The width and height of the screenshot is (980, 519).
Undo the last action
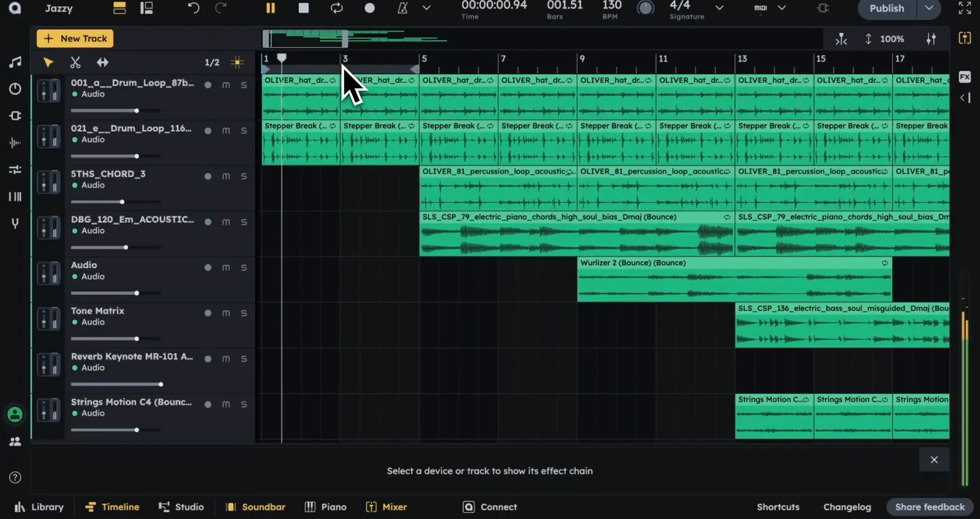coord(194,8)
